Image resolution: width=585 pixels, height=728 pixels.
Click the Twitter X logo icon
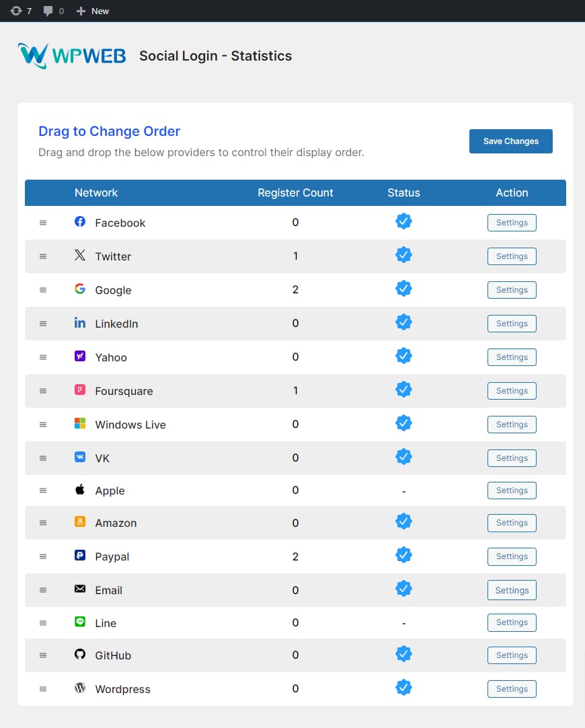80,255
